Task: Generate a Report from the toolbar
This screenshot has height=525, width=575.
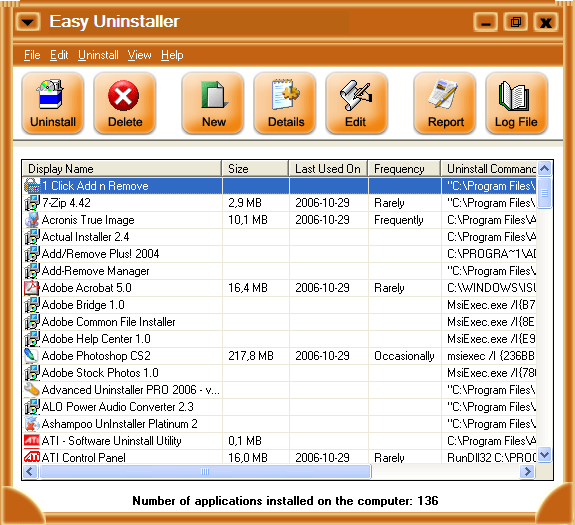Action: [x=445, y=103]
